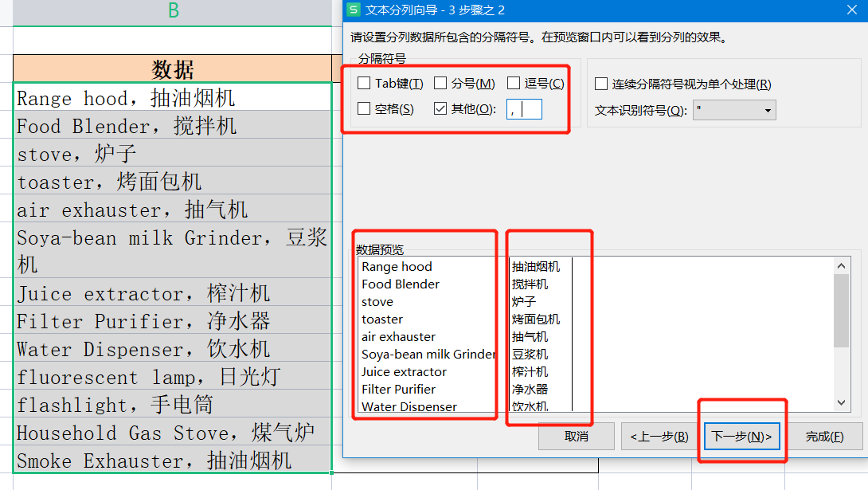Click the 下一步(N)> next button

pos(742,437)
